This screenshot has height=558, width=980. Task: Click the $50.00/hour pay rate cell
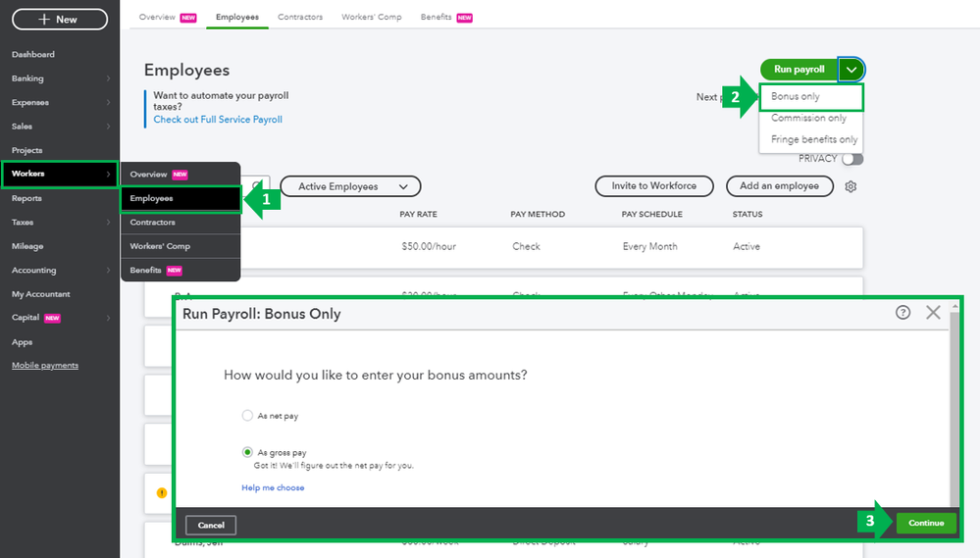[429, 247]
